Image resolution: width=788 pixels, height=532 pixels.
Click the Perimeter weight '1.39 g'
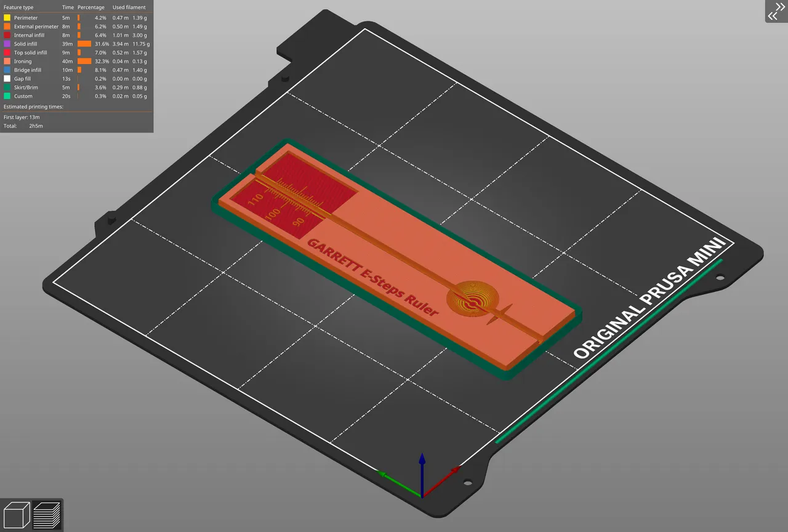pos(140,18)
